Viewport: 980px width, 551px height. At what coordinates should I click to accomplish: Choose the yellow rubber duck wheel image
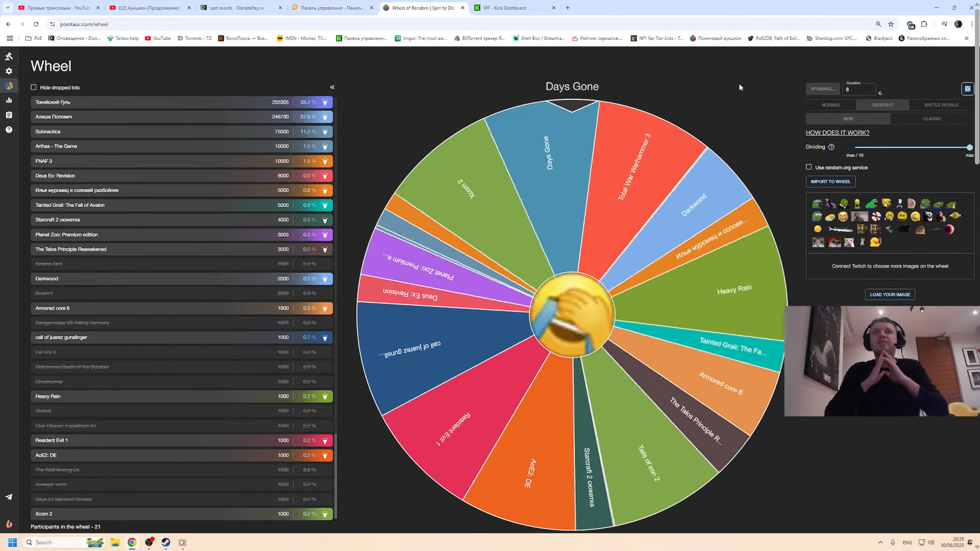coord(875,242)
